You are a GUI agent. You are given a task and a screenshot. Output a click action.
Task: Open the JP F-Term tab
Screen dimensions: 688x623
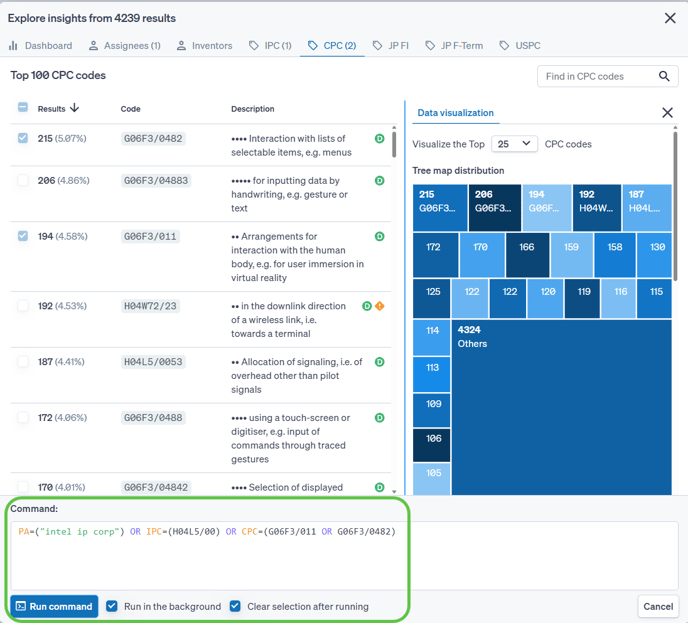pyautogui.click(x=454, y=45)
